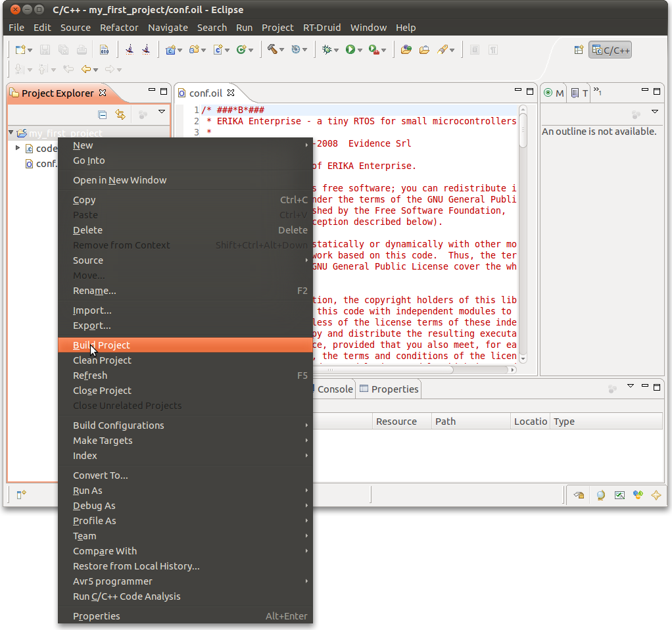The image size is (672, 630).
Task: Click the editor vertical scrollbar thumb
Action: 523,130
